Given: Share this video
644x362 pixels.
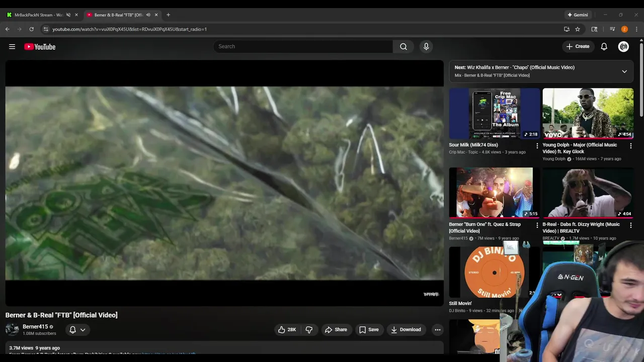Looking at the screenshot, I should (336, 329).
